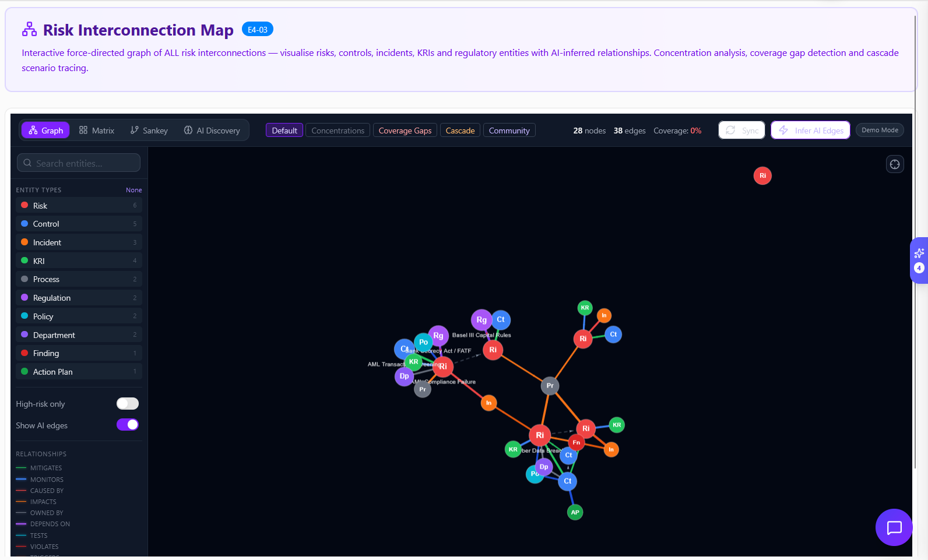Image resolution: width=928 pixels, height=560 pixels.
Task: Select the dark red Fn finding node
Action: coord(576,442)
